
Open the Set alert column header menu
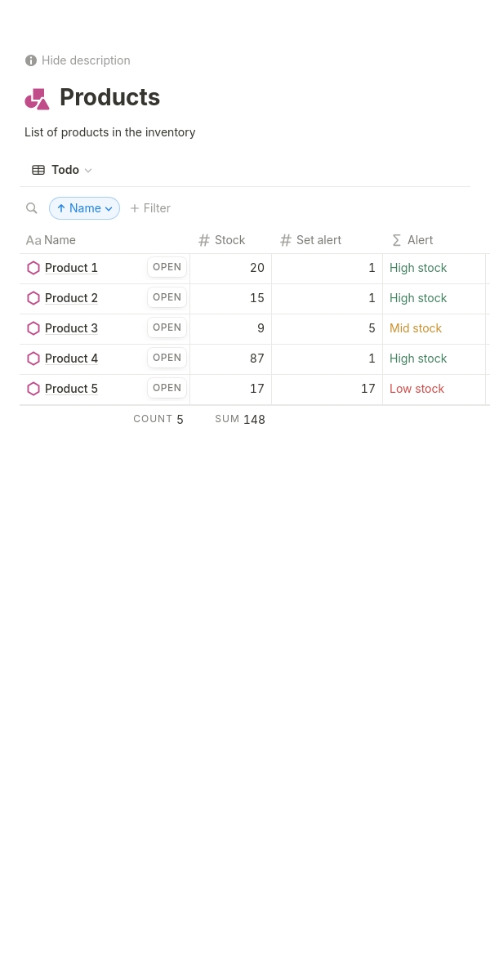tap(318, 240)
